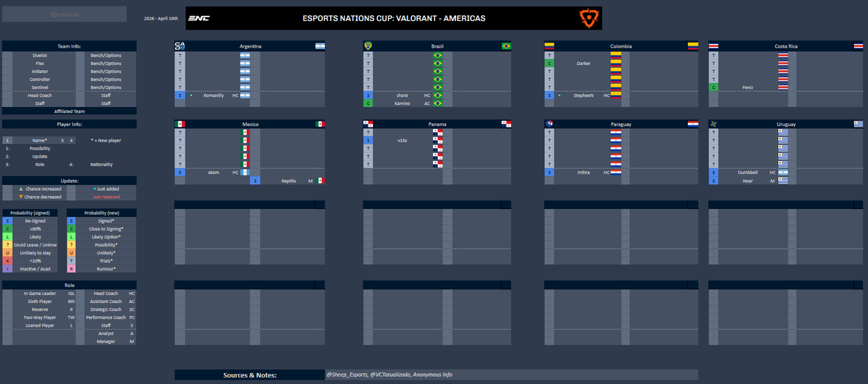Select the Inthra name cell

pos(583,173)
